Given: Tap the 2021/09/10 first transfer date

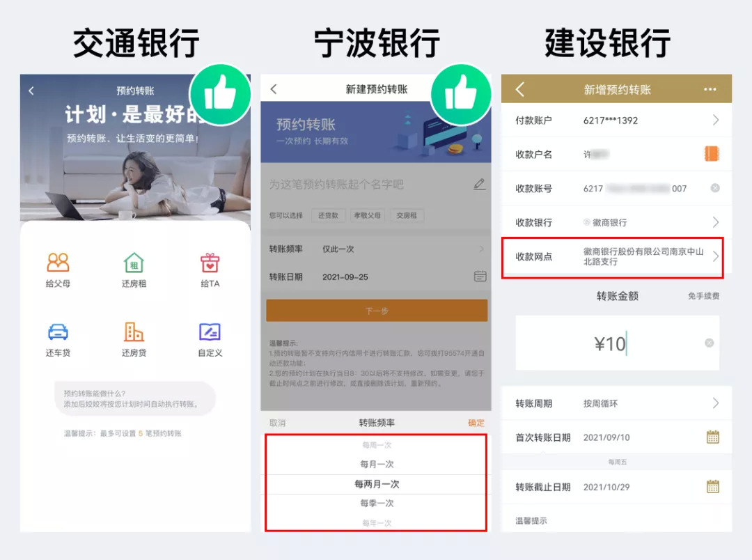Looking at the screenshot, I should point(606,437).
